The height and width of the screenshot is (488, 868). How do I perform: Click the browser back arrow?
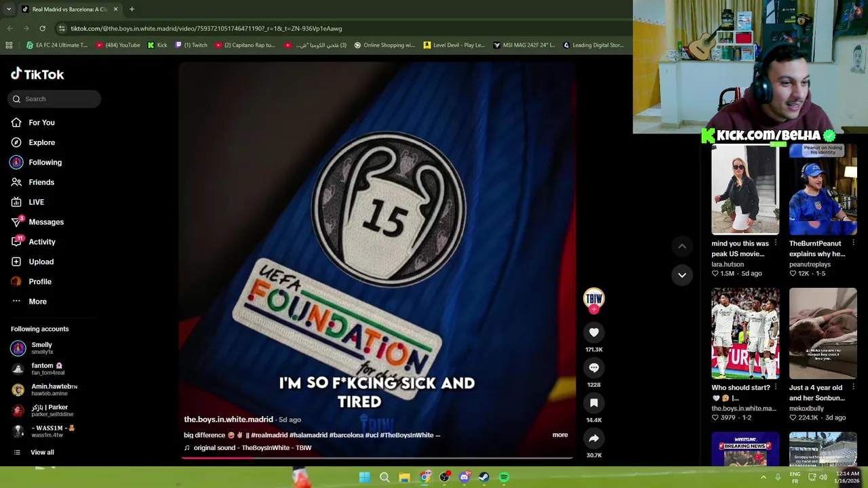9,28
